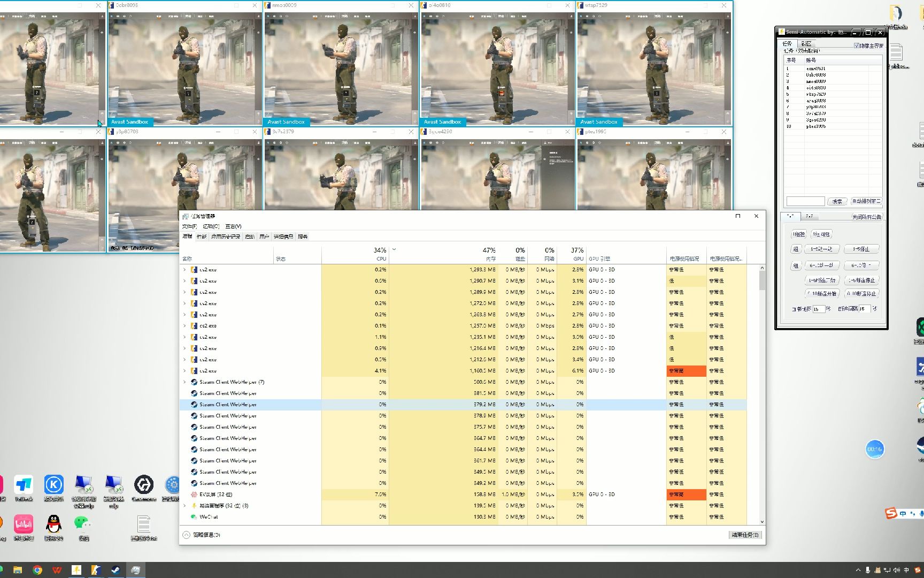924x578 pixels.
Task: Launch Chrome from the taskbar
Action: (x=37, y=570)
